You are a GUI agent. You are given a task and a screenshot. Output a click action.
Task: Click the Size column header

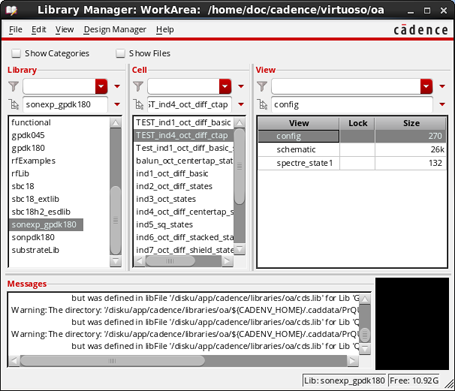[411, 123]
